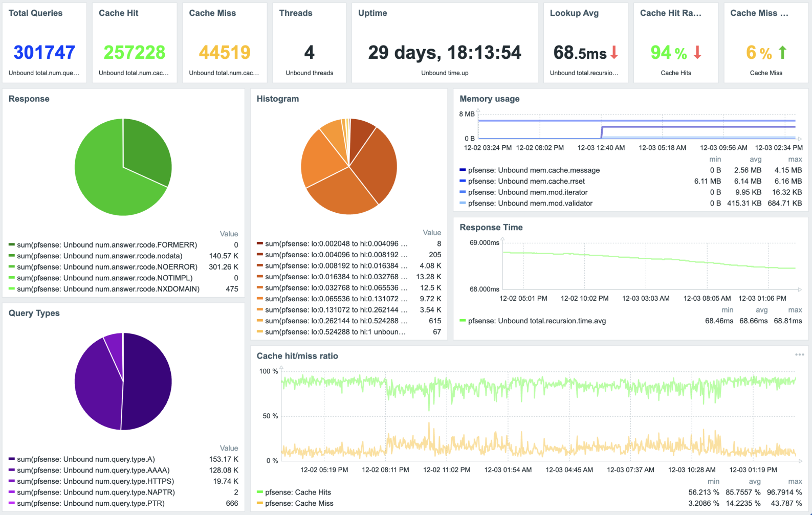Click the Cache Hits legend color marker
812x515 pixels.
click(x=260, y=492)
